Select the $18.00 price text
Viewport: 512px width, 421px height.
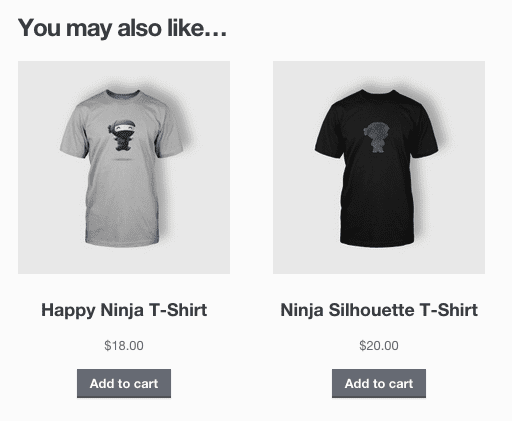124,346
